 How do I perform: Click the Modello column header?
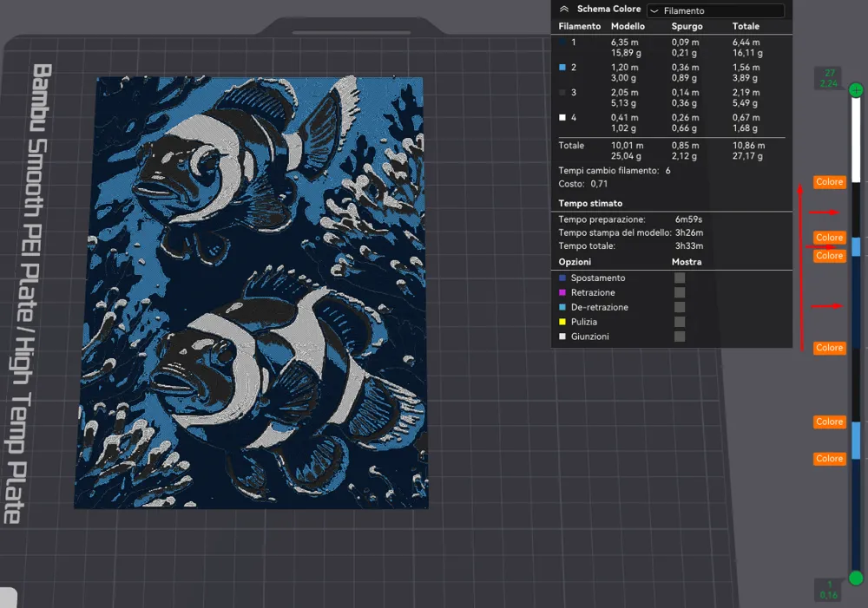(x=628, y=26)
